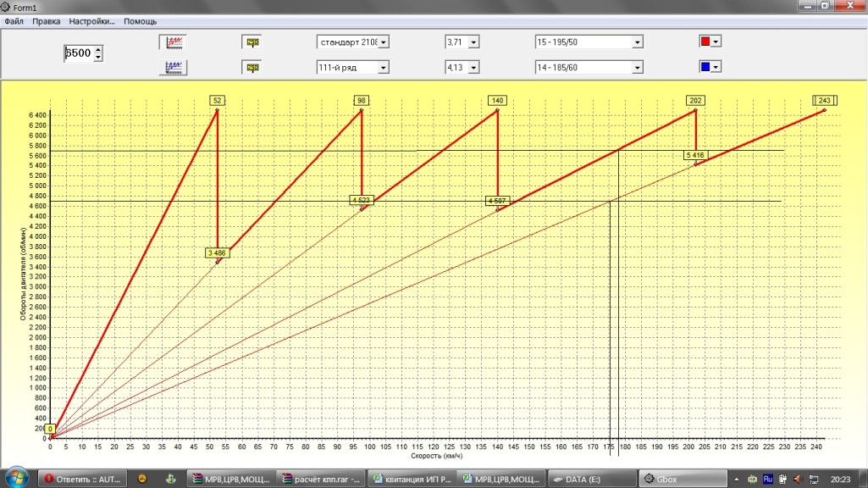This screenshot has width=868, height=488.
Task: Click the blue graph icon button
Action: (174, 67)
